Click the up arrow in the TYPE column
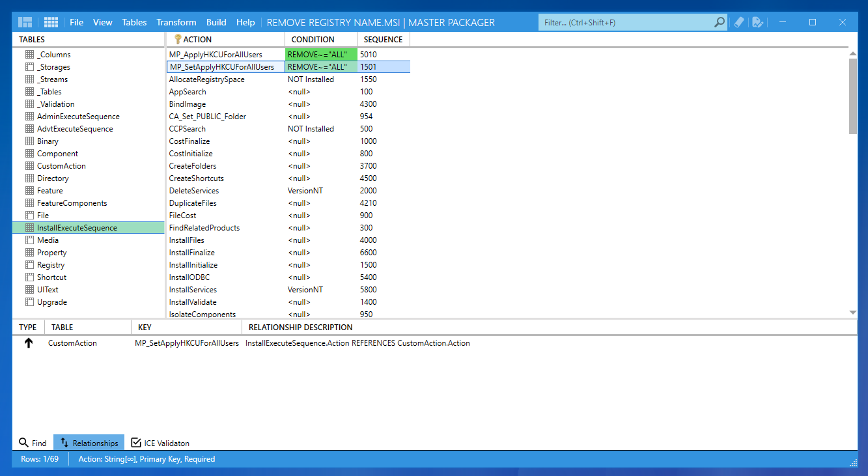Viewport: 868px width, 476px height. (x=28, y=343)
